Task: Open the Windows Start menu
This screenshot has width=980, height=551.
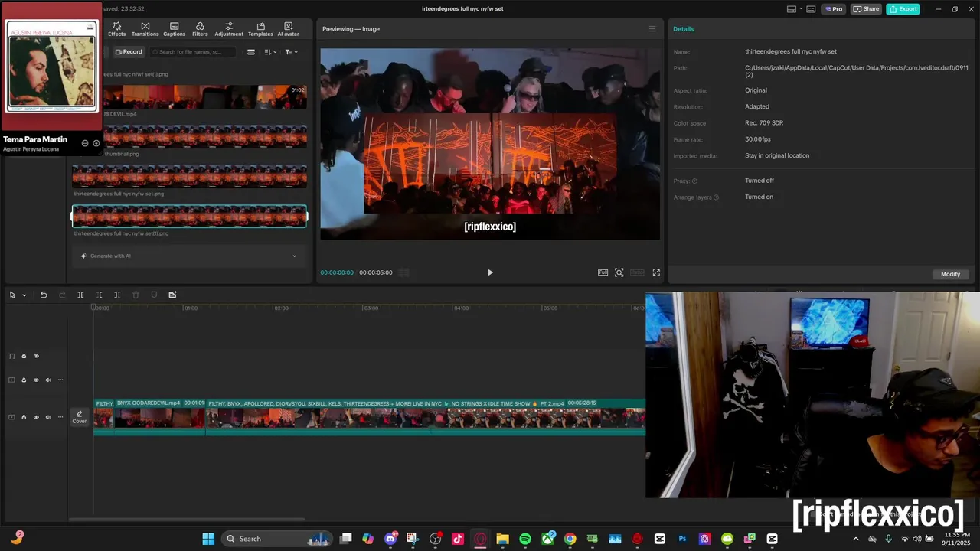Action: (208, 539)
